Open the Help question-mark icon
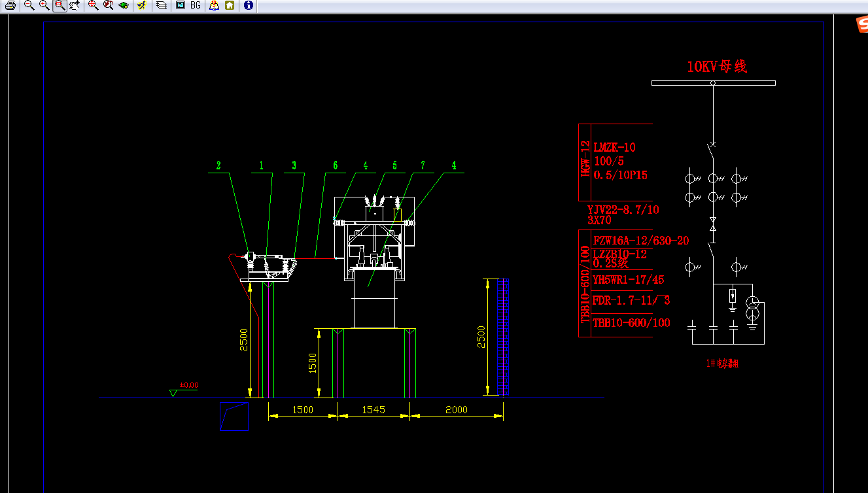Viewport: 868px width, 493px height. (215, 5)
